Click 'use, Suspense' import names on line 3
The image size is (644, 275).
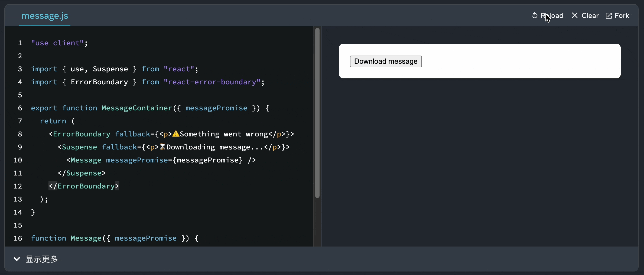coord(99,69)
